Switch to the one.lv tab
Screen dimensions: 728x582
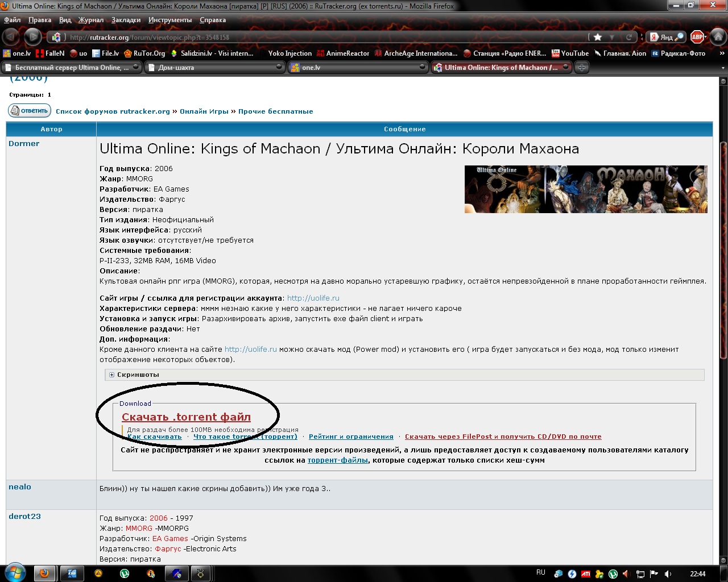click(x=358, y=68)
